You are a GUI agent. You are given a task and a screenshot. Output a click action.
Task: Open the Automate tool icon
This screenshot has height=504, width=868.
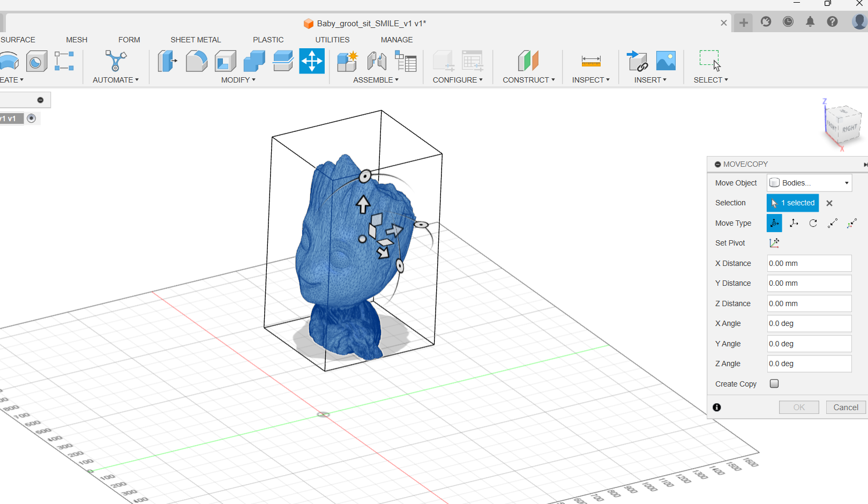pos(116,61)
